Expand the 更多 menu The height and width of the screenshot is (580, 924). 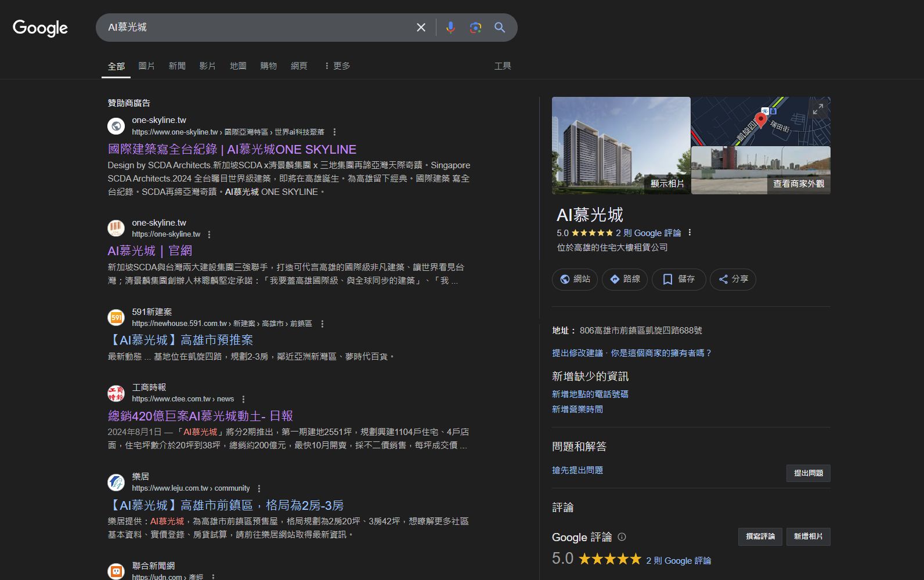tap(337, 66)
